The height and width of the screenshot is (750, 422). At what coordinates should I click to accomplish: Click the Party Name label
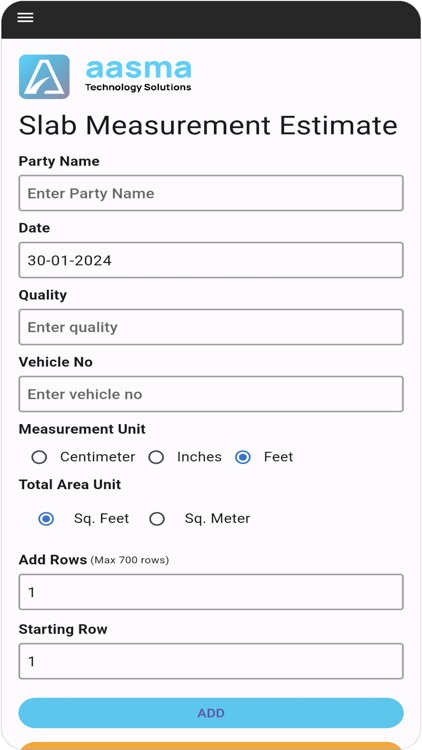click(x=59, y=161)
